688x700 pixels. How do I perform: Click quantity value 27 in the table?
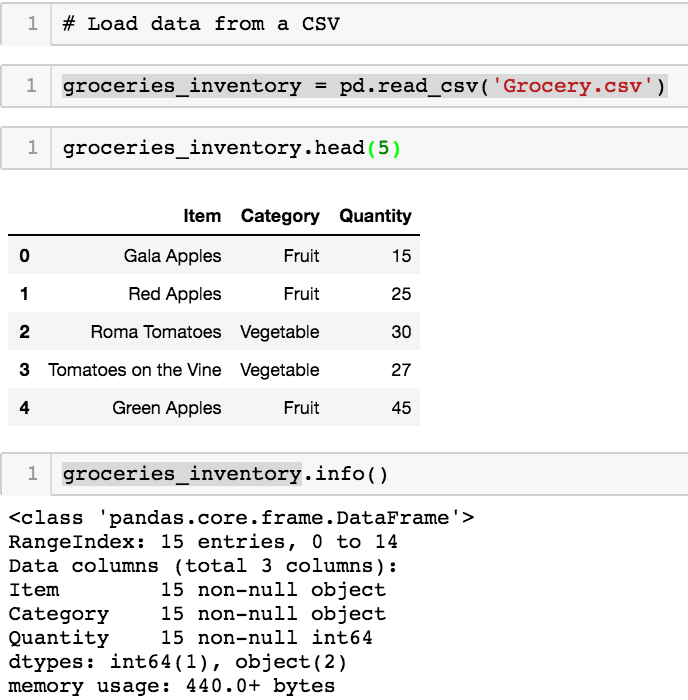coord(401,370)
